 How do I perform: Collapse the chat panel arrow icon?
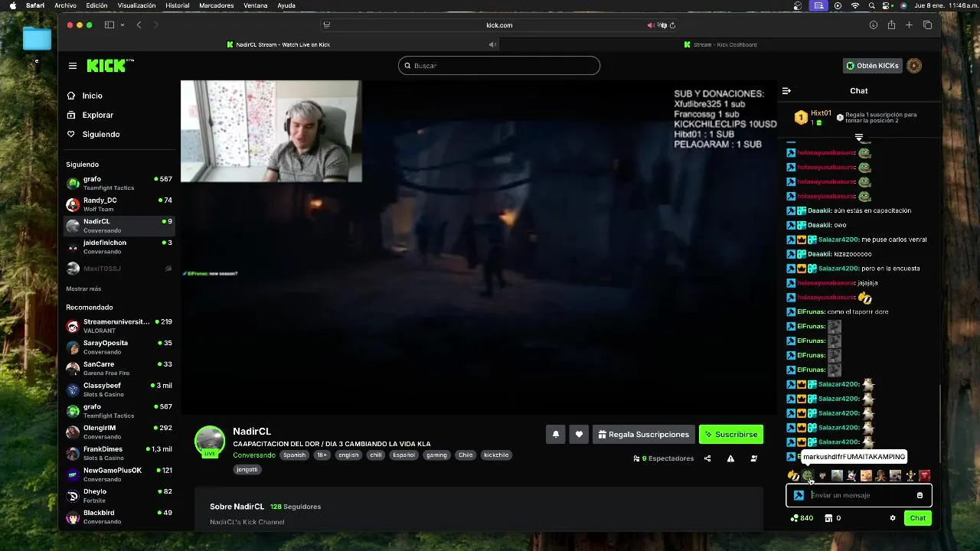tap(786, 90)
